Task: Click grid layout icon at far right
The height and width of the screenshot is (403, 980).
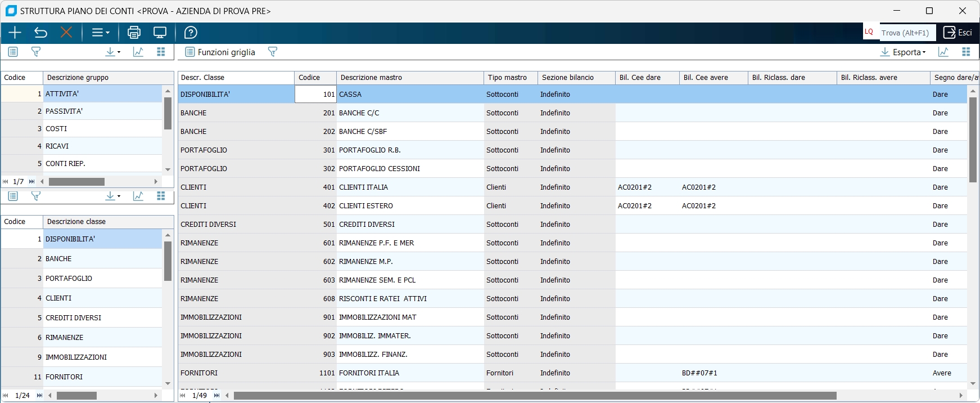Action: pyautogui.click(x=966, y=52)
